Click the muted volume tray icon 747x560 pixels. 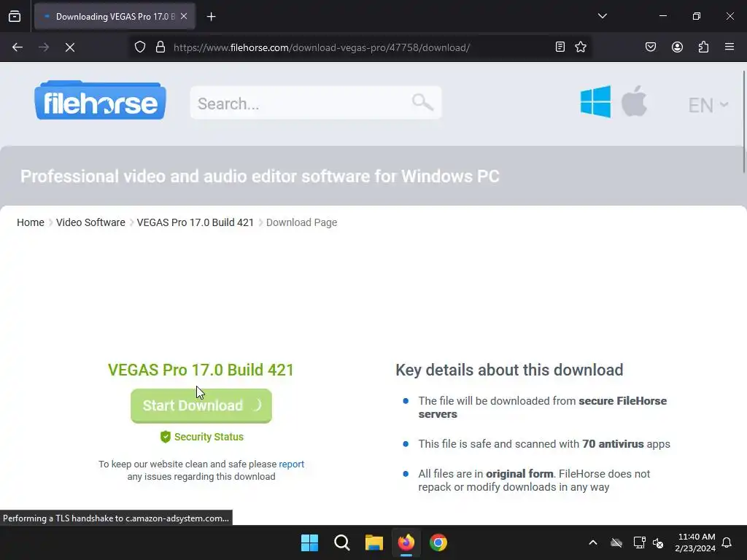(x=659, y=542)
